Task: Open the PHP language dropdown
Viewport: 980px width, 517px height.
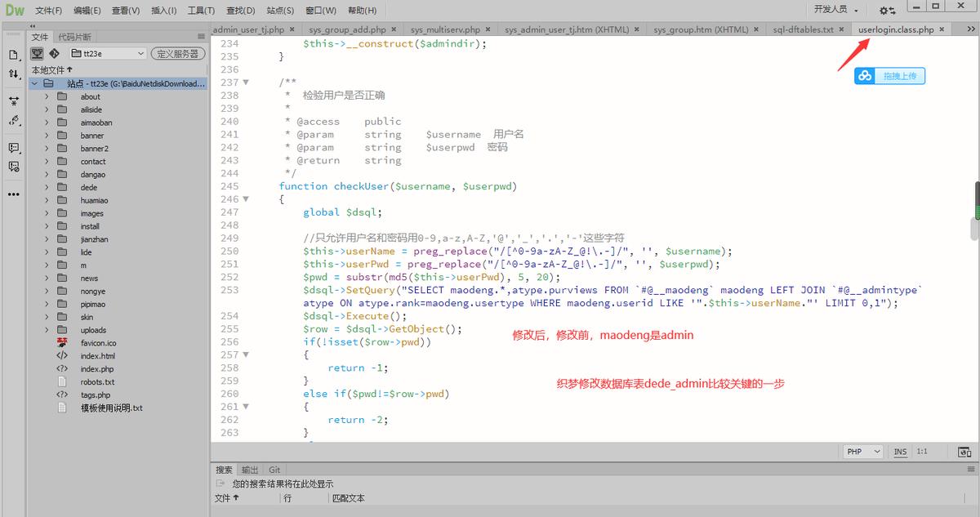Action: click(862, 452)
